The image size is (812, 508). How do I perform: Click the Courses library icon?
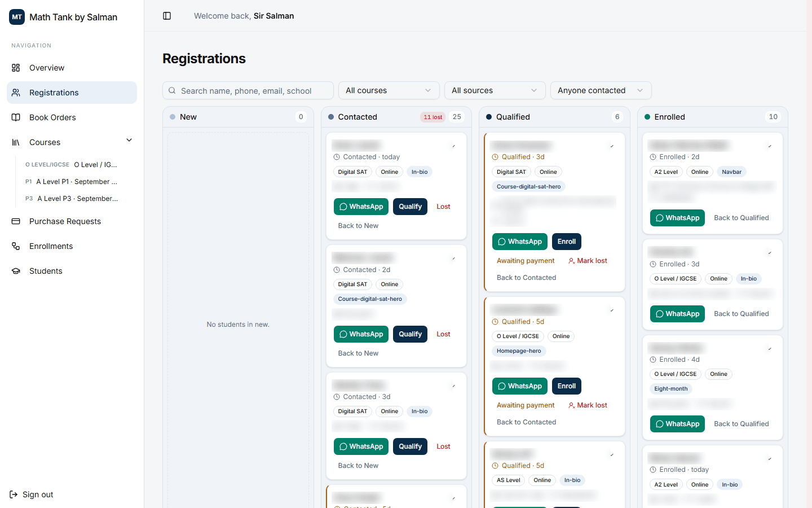pos(16,142)
